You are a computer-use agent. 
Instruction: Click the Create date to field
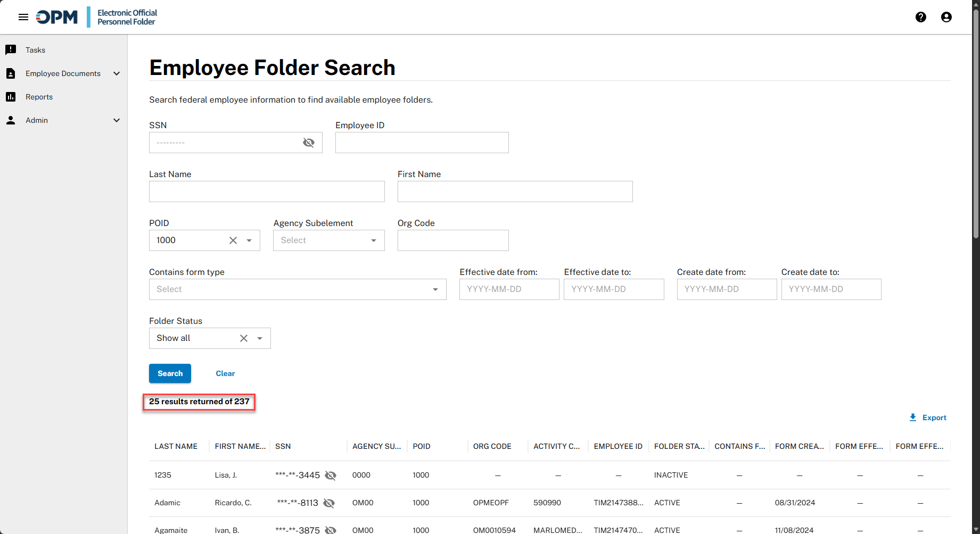point(831,289)
